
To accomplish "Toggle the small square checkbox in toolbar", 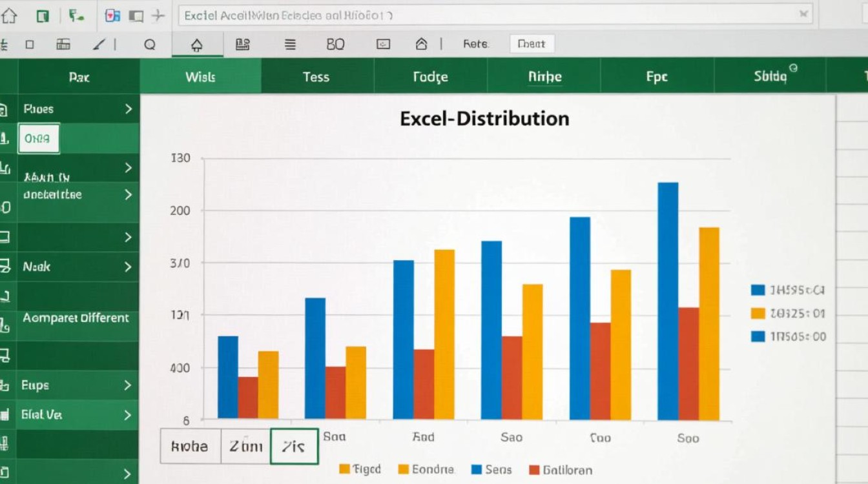I will pyautogui.click(x=29, y=45).
